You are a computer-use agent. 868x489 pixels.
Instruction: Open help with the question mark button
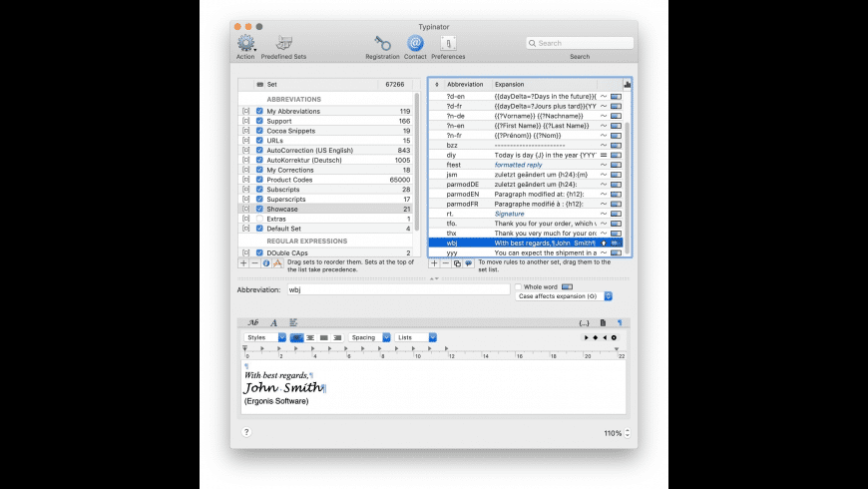tap(246, 432)
